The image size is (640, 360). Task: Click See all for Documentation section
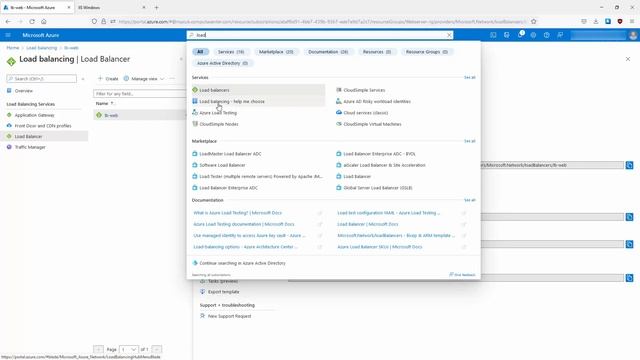pos(469,200)
